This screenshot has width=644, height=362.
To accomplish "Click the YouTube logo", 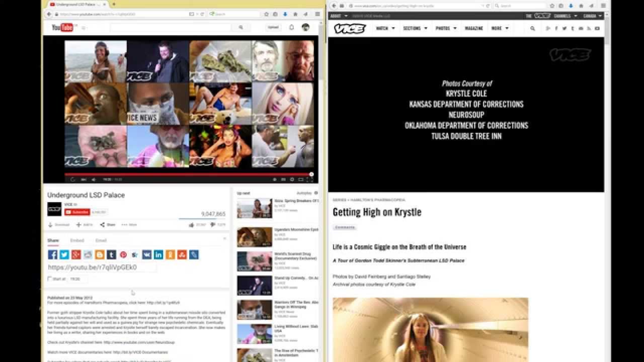I will (x=62, y=28).
